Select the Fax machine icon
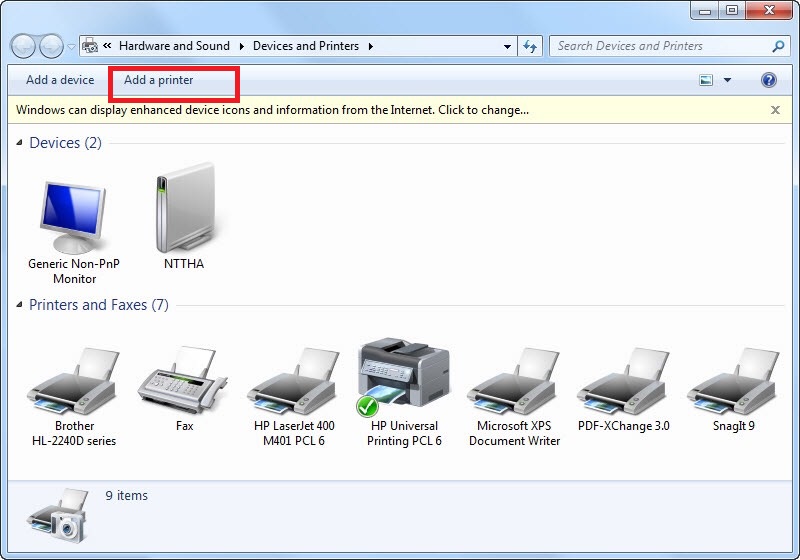This screenshot has height=560, width=800. pyautogui.click(x=182, y=380)
